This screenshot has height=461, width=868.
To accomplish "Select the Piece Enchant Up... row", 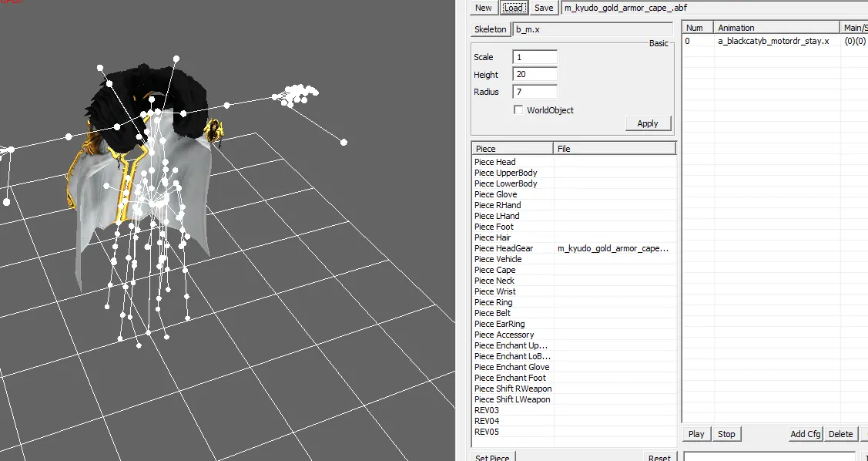I will [x=574, y=345].
